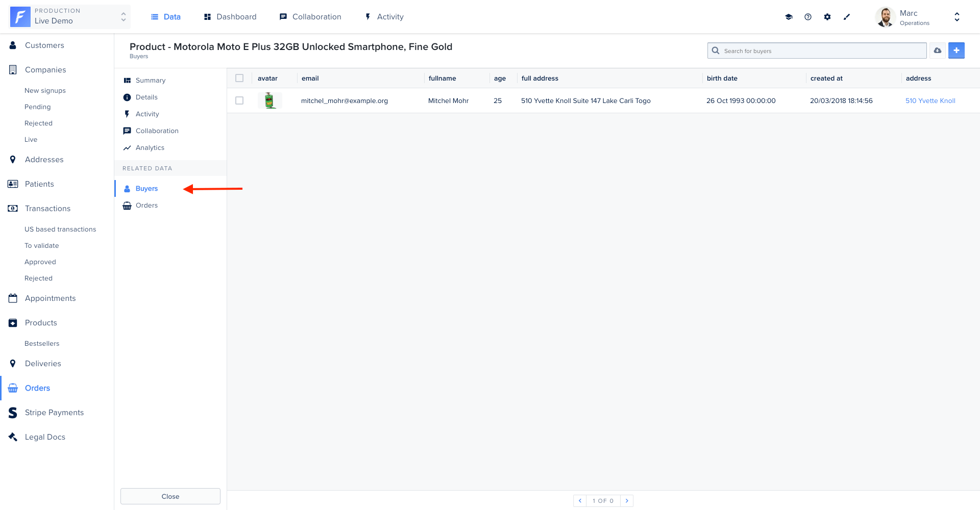
Task: Click the related data Orders basket icon
Action: pyautogui.click(x=127, y=206)
